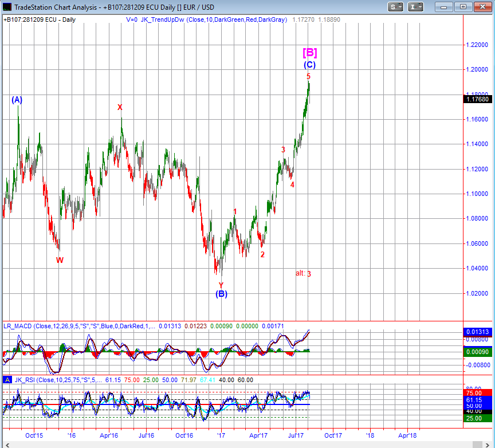Image resolution: width=495 pixels, height=448 pixels.
Task: Click the Oct'16 date axis label
Action: coord(184,436)
